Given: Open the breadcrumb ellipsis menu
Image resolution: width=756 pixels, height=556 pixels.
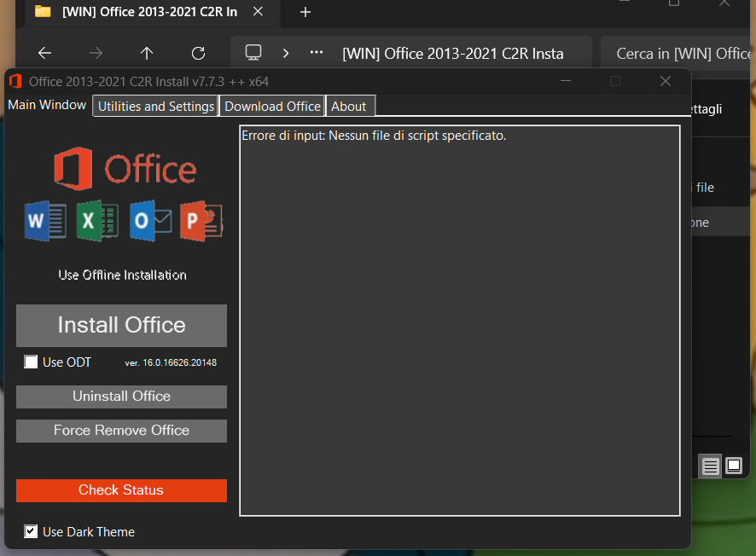Looking at the screenshot, I should point(317,53).
